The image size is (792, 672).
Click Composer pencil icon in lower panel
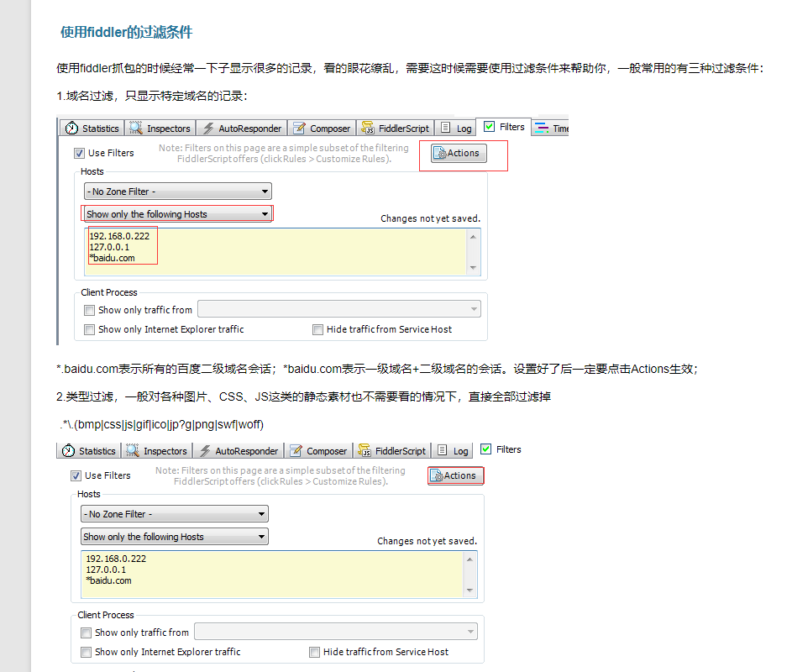[296, 451]
